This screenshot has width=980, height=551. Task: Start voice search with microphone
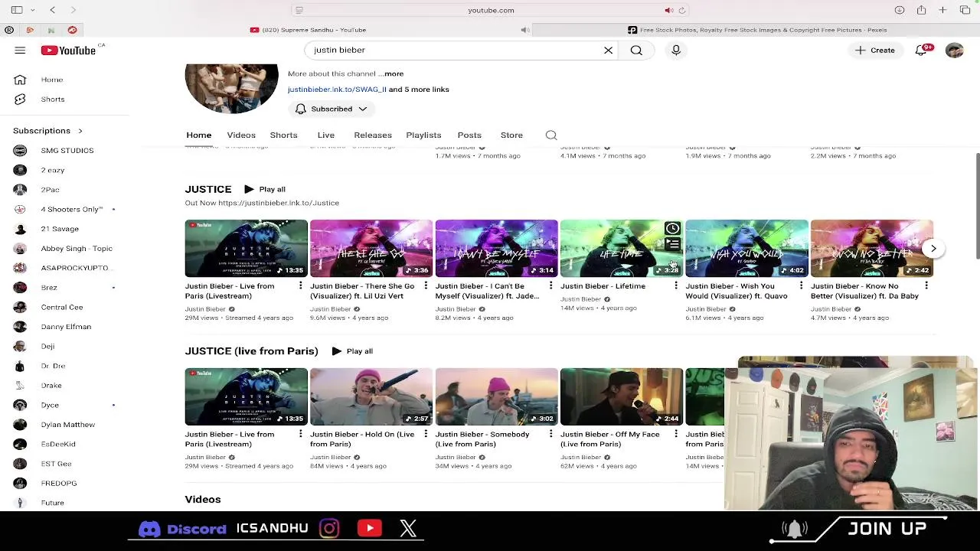(x=676, y=51)
